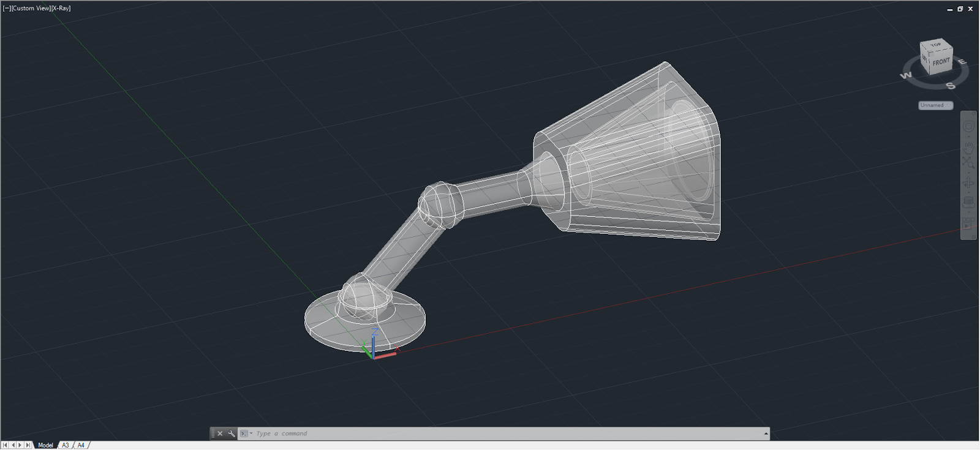Expand command history arrow at line end
980x450 pixels.
766,433
